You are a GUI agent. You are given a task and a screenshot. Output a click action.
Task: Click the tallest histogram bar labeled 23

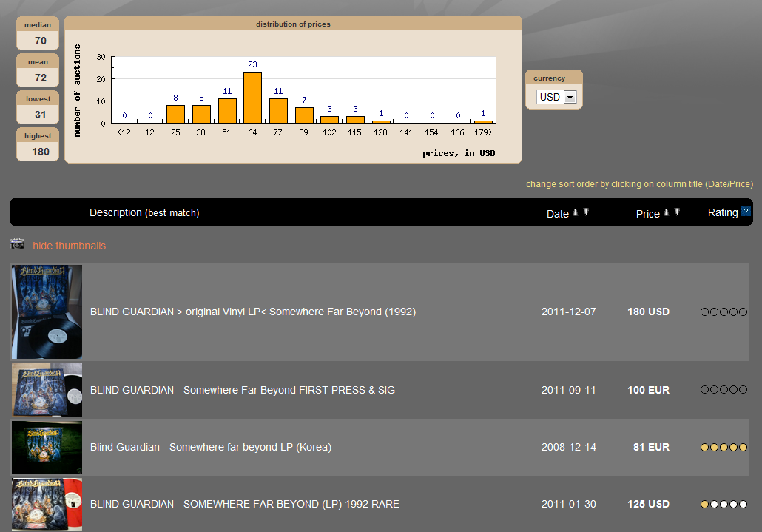click(x=253, y=97)
